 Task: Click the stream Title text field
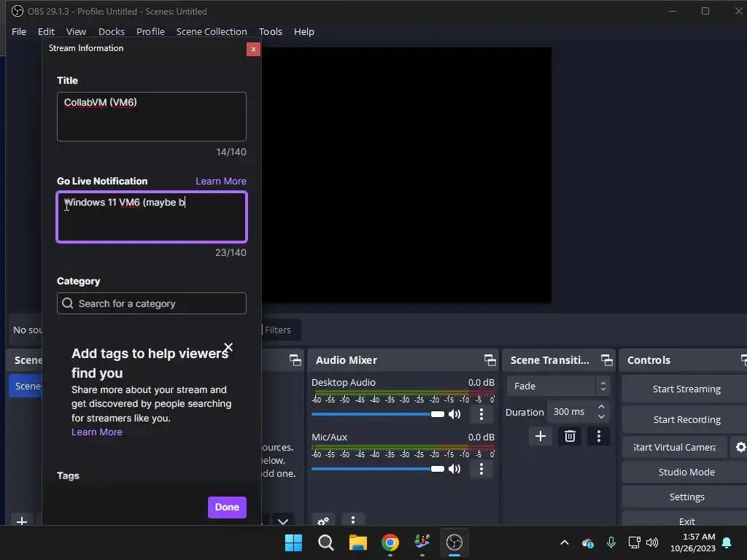click(152, 117)
